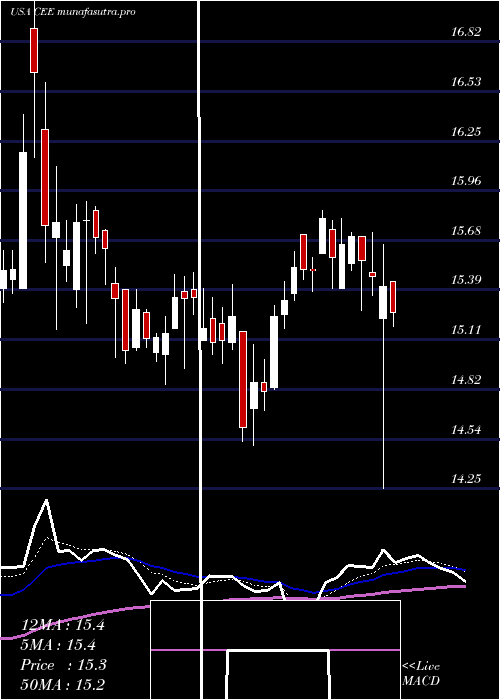Click the 14.82 price axis label

[466, 380]
